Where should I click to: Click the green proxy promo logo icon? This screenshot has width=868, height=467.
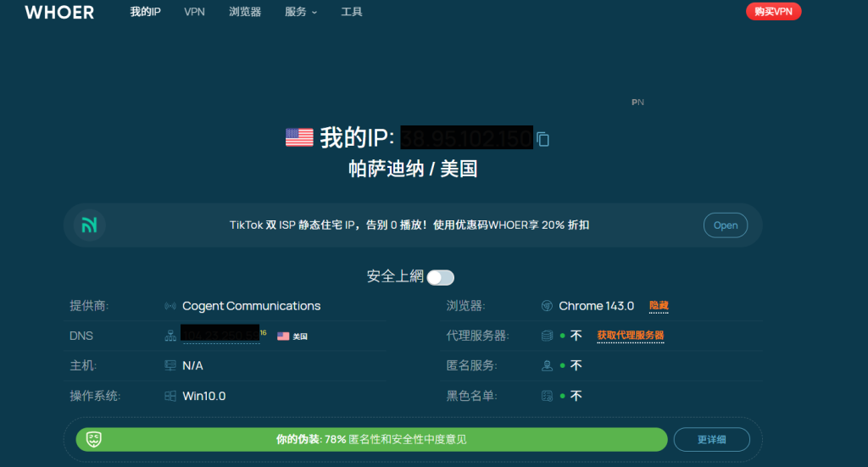89,225
